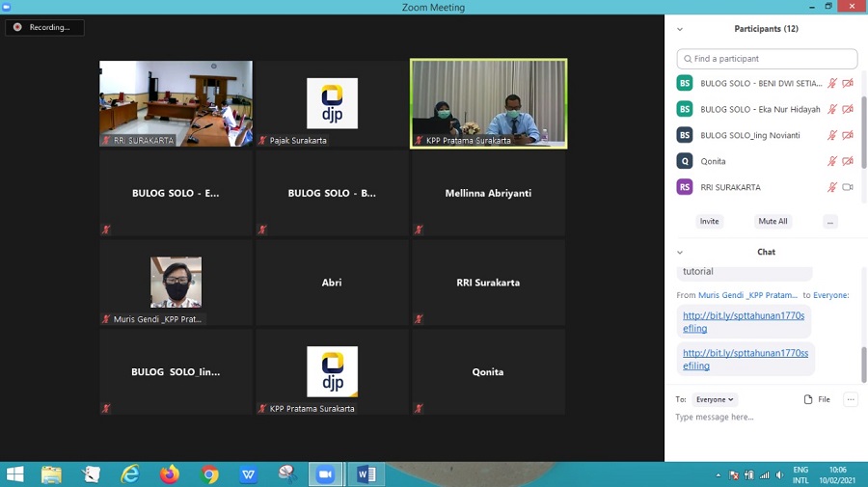Toggle video for BULOG SOLO_Iing Novianti

point(848,135)
